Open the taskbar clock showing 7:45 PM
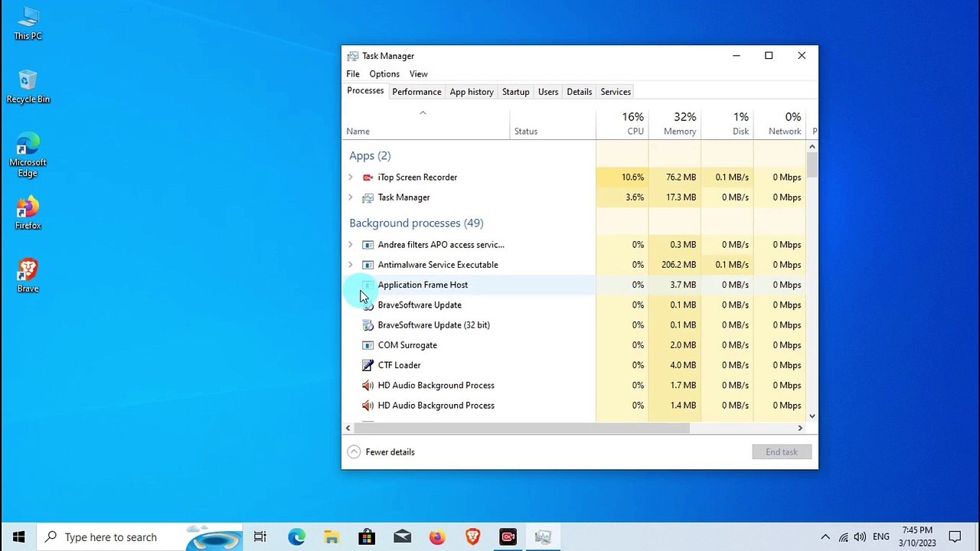This screenshot has width=980, height=551. (x=917, y=537)
